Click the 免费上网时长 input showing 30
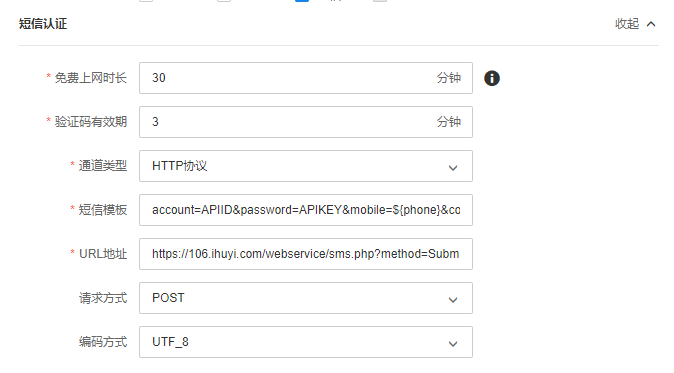 pos(306,78)
